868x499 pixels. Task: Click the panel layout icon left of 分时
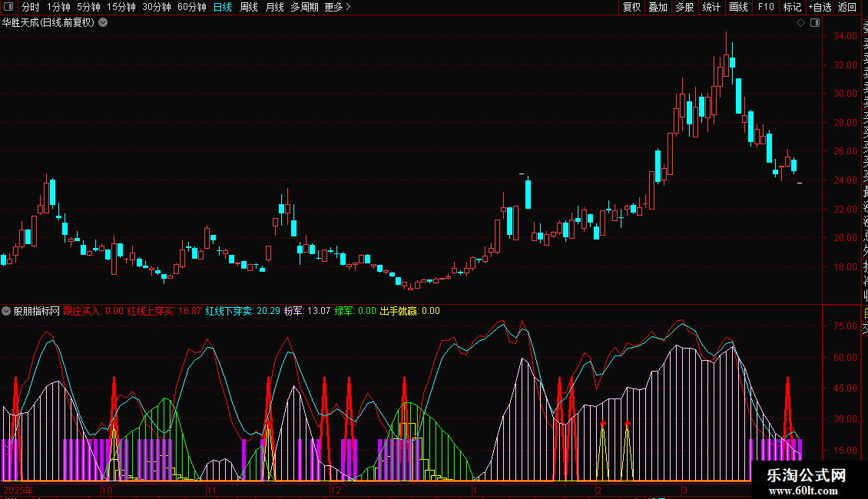click(8, 7)
